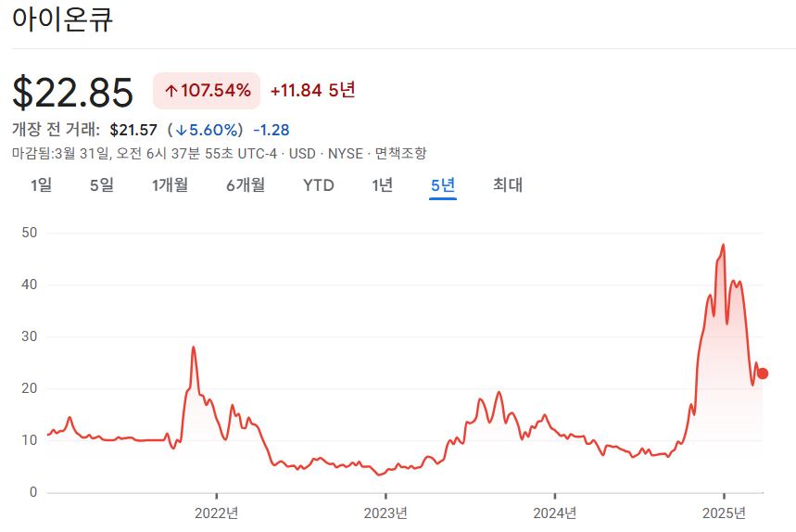
Task: Click the NYSE exchange label
Action: (x=346, y=154)
